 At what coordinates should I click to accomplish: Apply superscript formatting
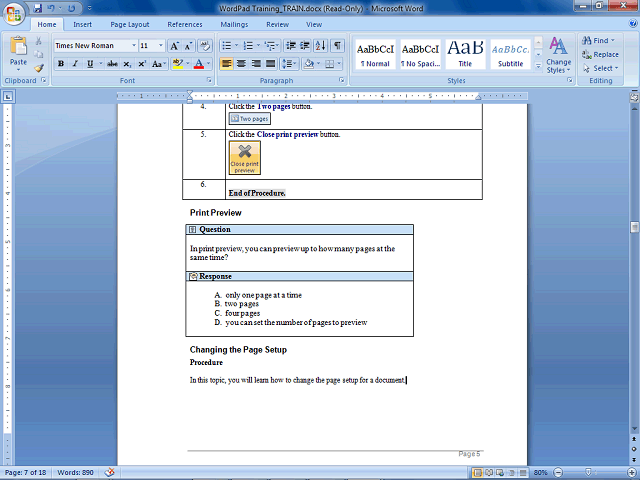pyautogui.click(x=142, y=64)
